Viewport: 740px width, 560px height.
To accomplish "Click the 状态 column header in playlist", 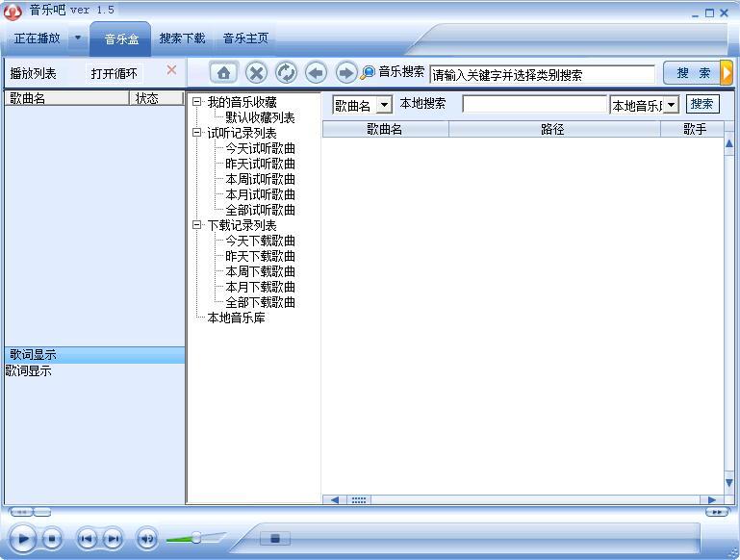I will point(156,98).
